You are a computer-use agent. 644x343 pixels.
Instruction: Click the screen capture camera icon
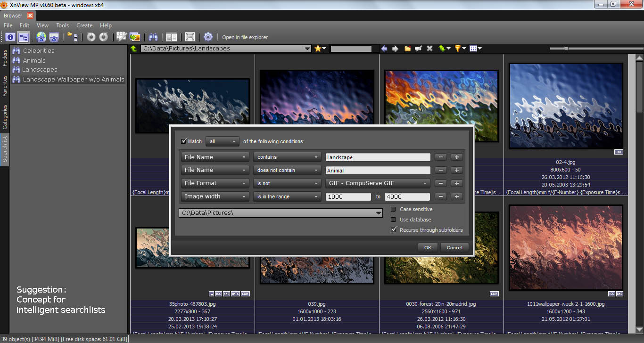pyautogui.click(x=54, y=37)
